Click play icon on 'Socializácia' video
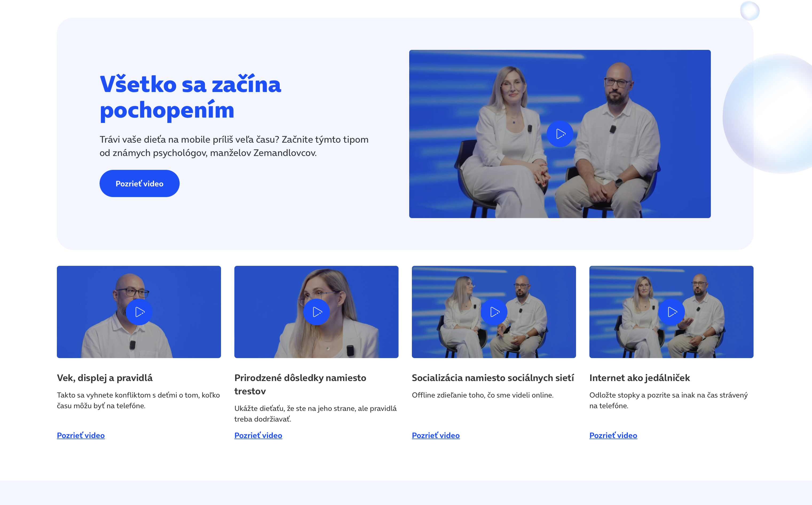The width and height of the screenshot is (812, 505). pyautogui.click(x=494, y=312)
